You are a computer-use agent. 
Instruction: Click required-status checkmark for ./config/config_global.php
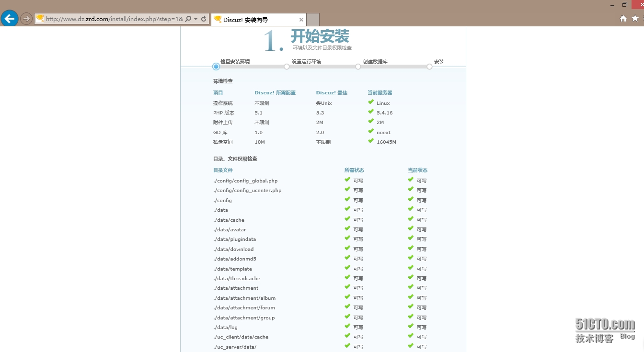(347, 180)
